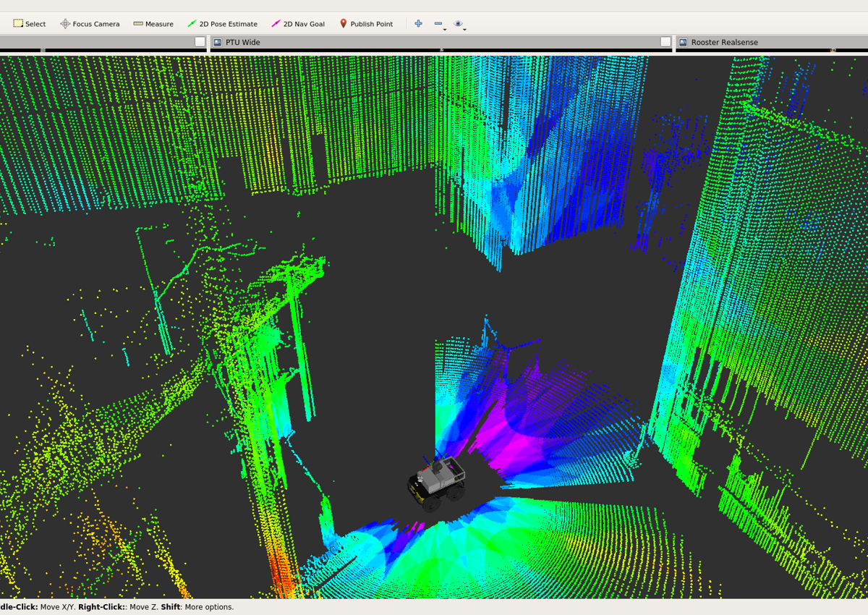Select the 2D Nav Goal tool
Viewport: 868px width, 615px height.
coord(298,24)
